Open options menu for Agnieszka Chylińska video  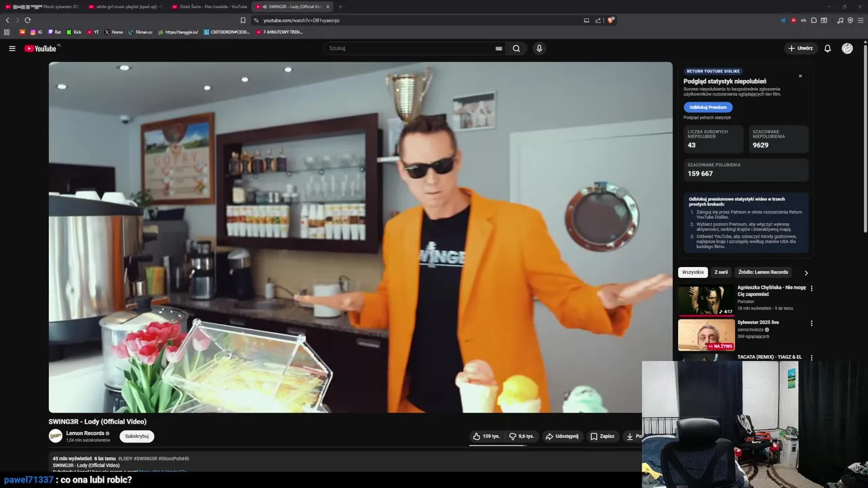coord(812,288)
